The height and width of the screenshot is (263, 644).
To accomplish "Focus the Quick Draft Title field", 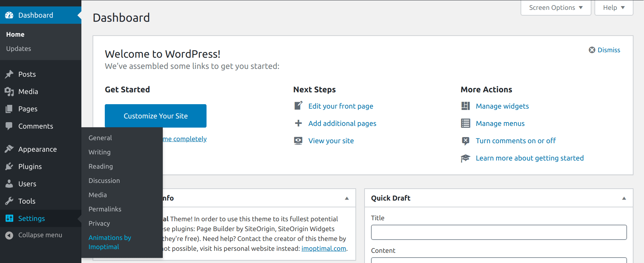I will click(499, 232).
